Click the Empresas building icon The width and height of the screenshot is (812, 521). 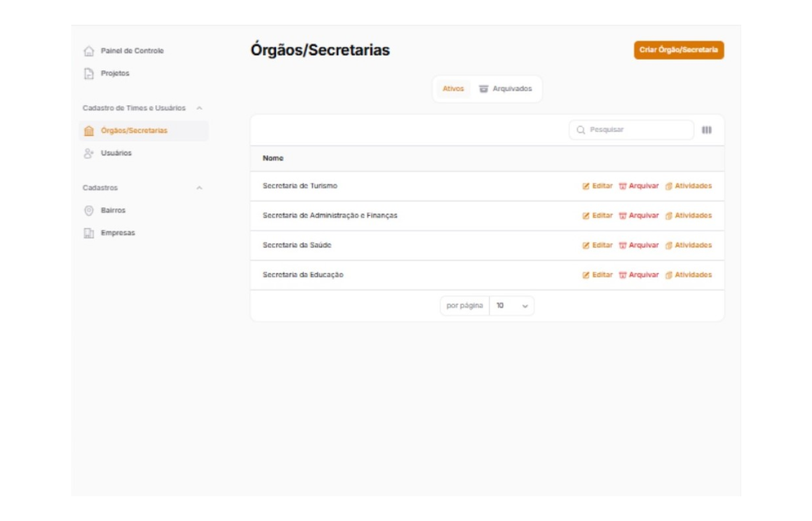pos(89,233)
